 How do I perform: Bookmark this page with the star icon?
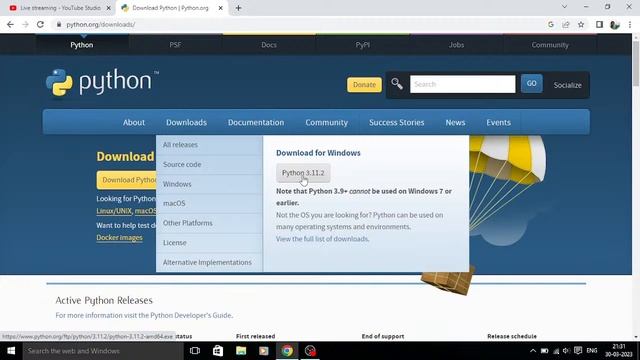581,24
